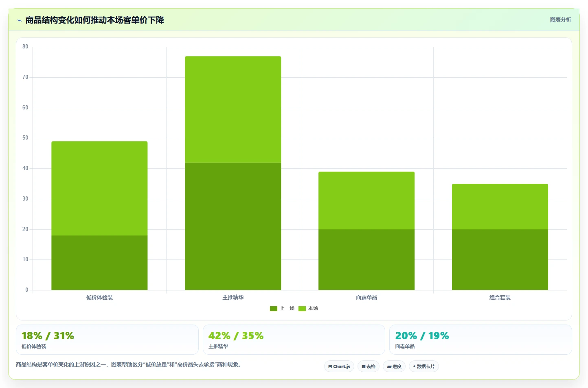Click the title 商品结构变化如何推动本场客单价下降
Viewport: 588px width, 388px height.
point(94,20)
